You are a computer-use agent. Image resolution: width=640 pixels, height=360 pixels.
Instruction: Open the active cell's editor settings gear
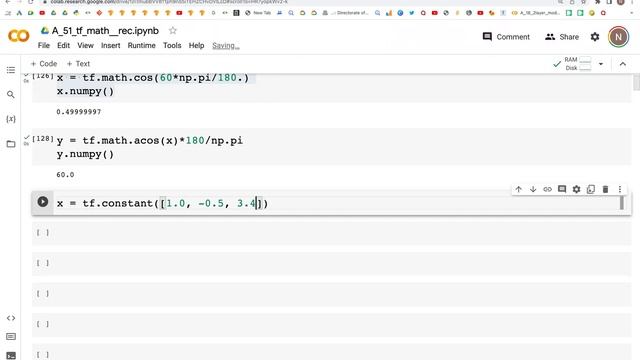pyautogui.click(x=576, y=189)
